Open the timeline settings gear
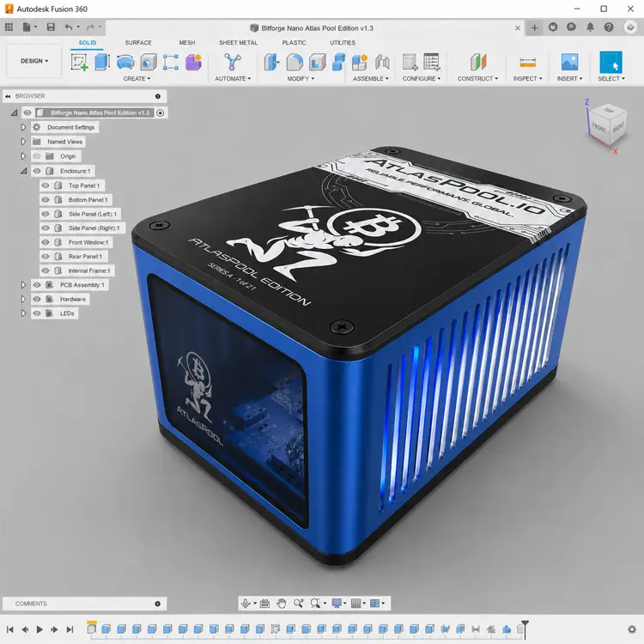644x644 pixels. [x=632, y=629]
